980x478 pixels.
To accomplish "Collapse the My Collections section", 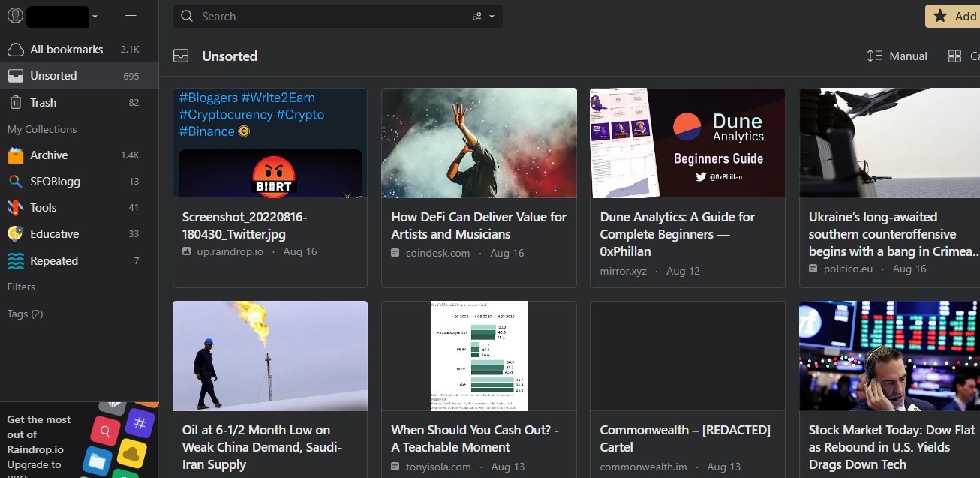I will coord(42,129).
